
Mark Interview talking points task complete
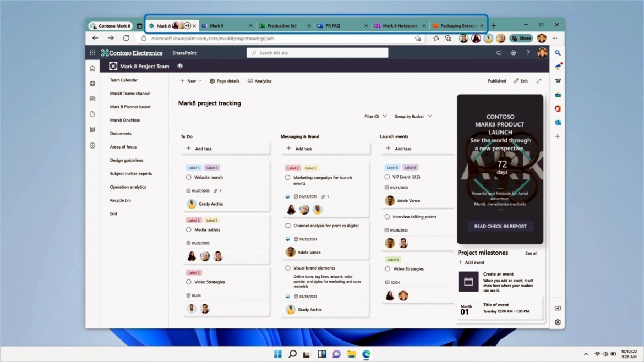tap(387, 217)
